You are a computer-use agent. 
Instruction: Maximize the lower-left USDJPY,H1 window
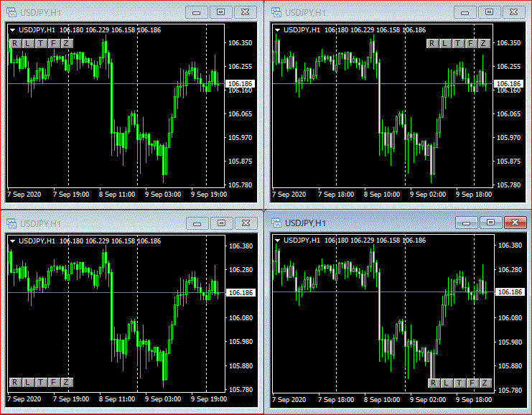[x=222, y=223]
